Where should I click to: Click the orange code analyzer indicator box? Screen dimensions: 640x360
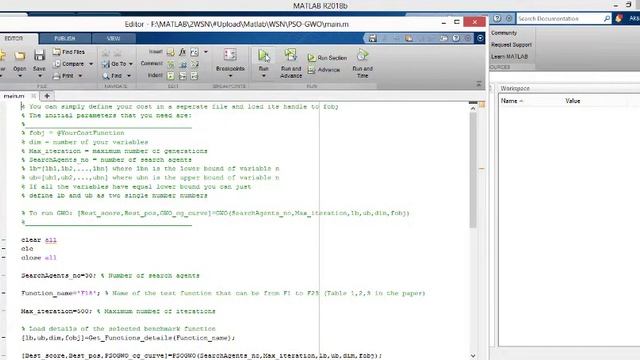482,104
